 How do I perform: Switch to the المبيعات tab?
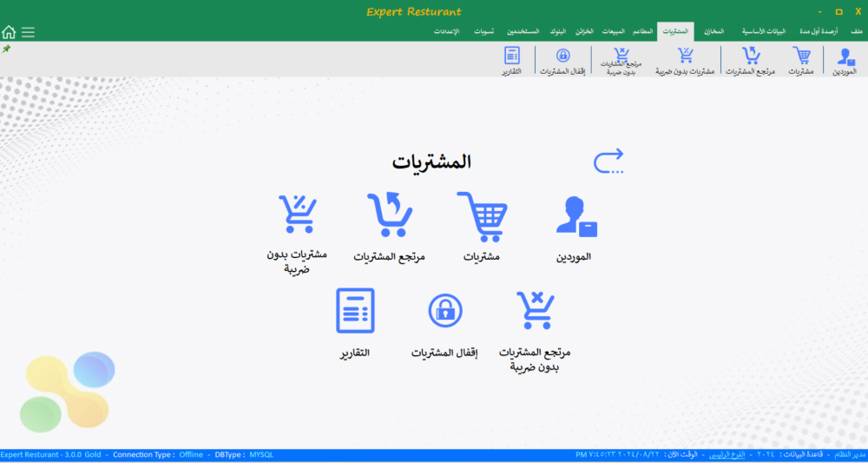click(x=613, y=31)
